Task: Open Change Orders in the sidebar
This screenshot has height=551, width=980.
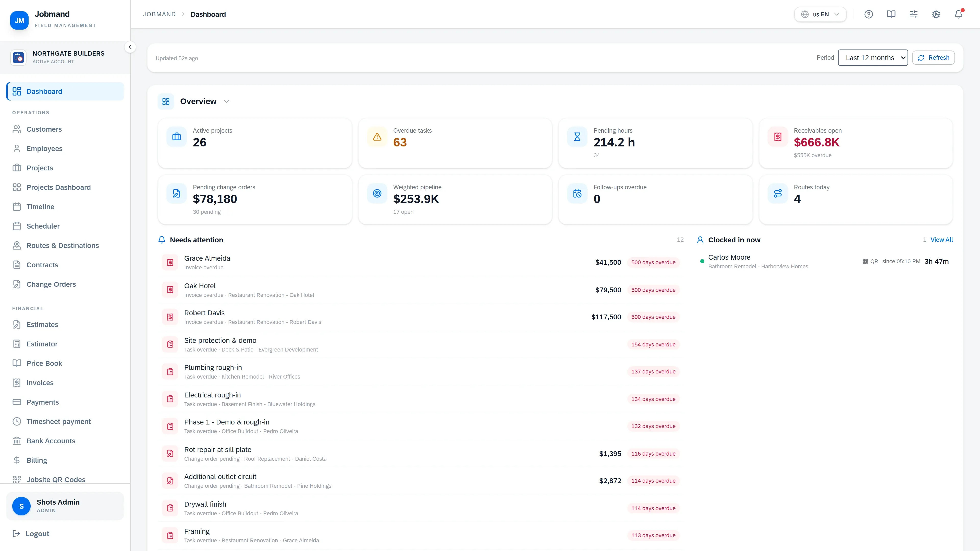Action: tap(65, 284)
